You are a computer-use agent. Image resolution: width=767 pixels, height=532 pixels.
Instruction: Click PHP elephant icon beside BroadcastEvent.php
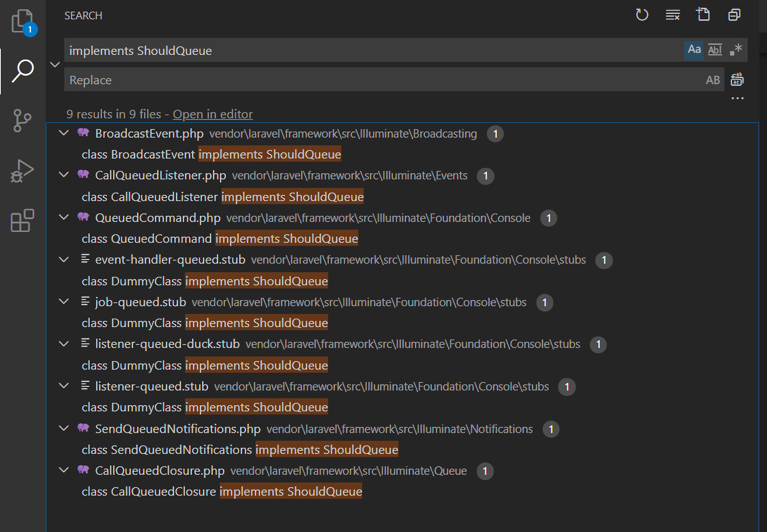83,133
